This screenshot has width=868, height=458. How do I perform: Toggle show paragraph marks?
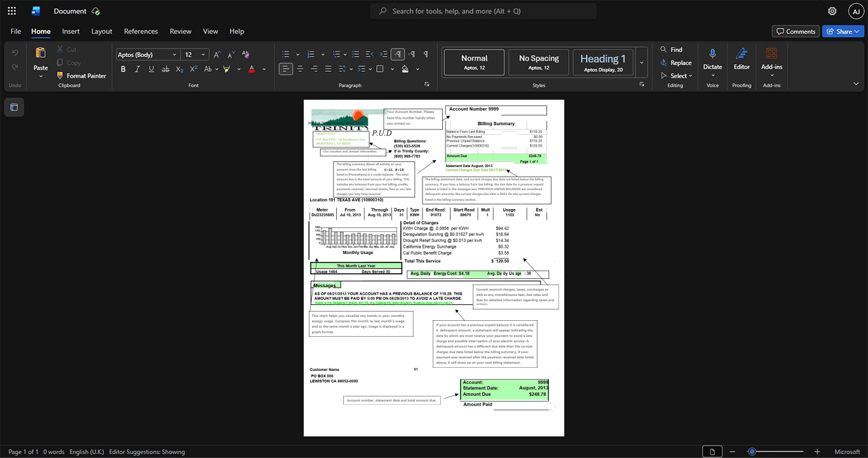click(426, 55)
